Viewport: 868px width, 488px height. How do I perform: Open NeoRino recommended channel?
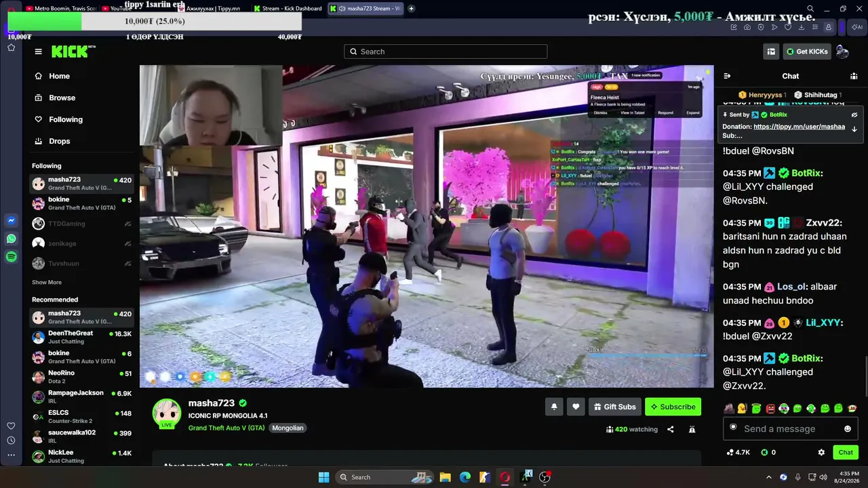tap(81, 377)
